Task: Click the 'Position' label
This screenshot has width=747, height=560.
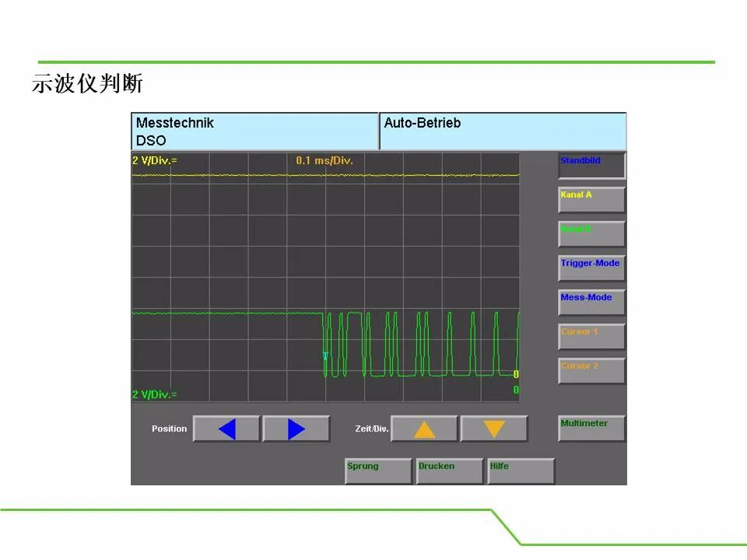Action: 169,429
